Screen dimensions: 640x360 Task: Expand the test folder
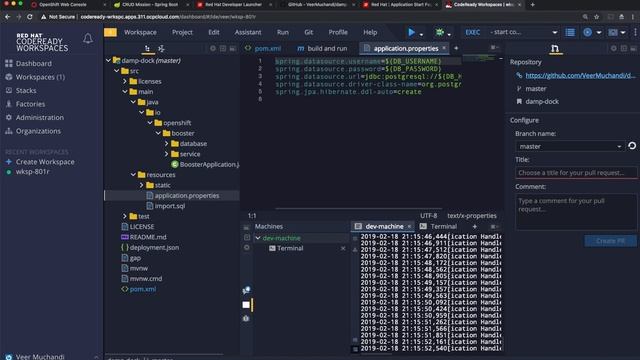125,216
